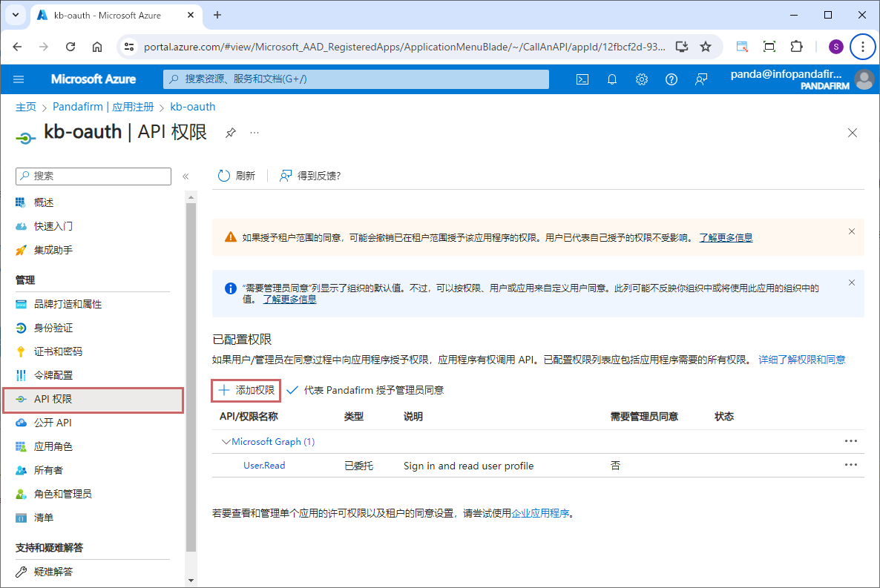Open the 企业应用程序 link
The width and height of the screenshot is (880, 588).
click(x=542, y=513)
